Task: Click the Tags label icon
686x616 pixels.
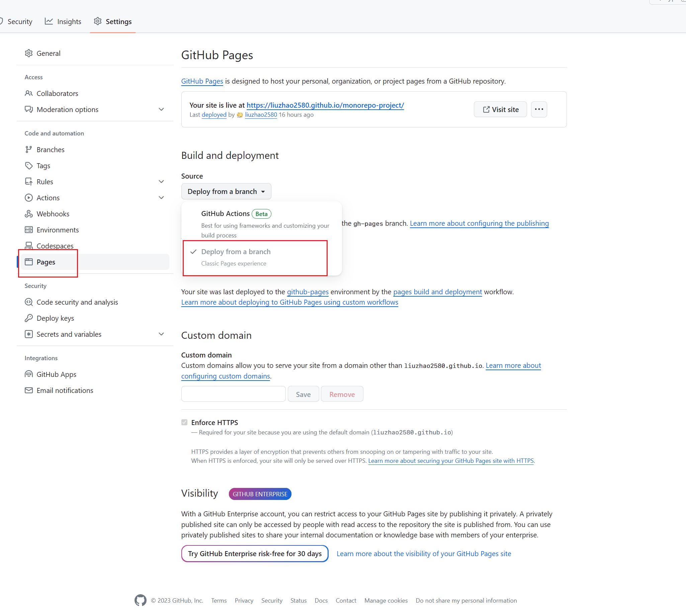Action: (29, 166)
